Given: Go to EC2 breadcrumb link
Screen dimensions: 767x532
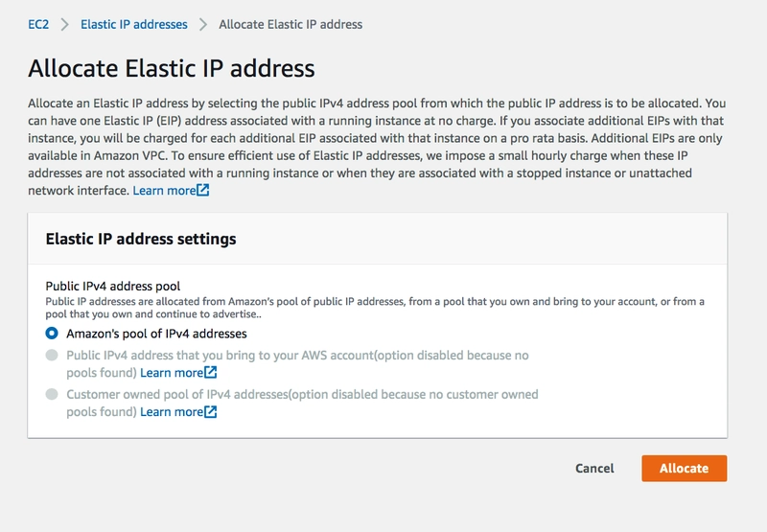Looking at the screenshot, I should point(38,25).
